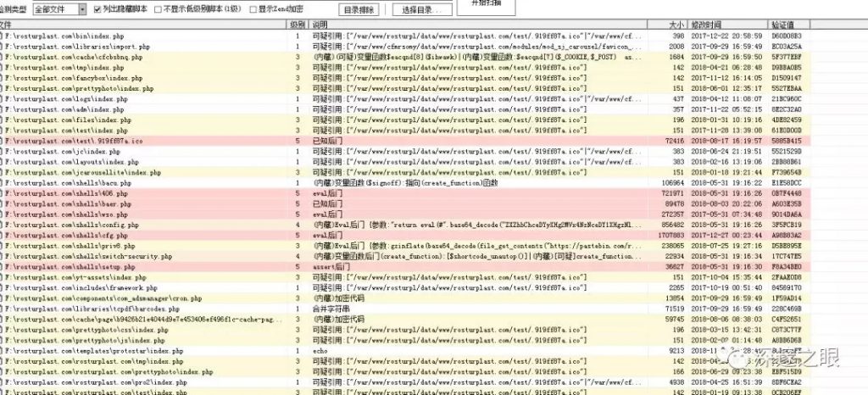The image size is (868, 395).
Task: Click hash value EC03A25A
Action: pyautogui.click(x=786, y=47)
